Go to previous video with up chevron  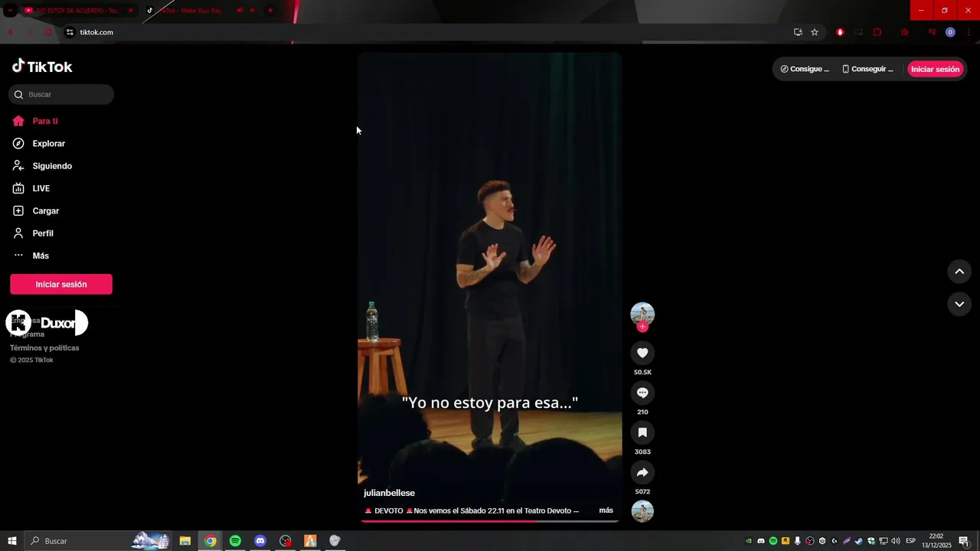(959, 272)
